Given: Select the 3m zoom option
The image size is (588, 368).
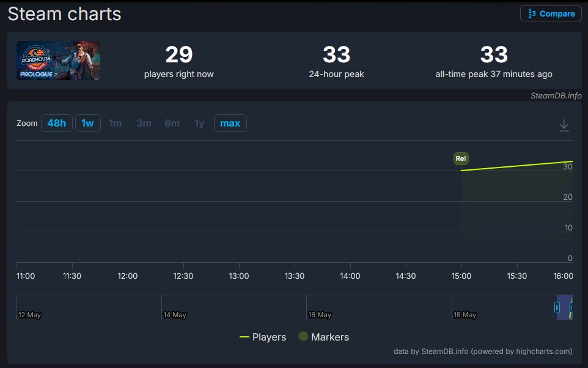Looking at the screenshot, I should 144,123.
